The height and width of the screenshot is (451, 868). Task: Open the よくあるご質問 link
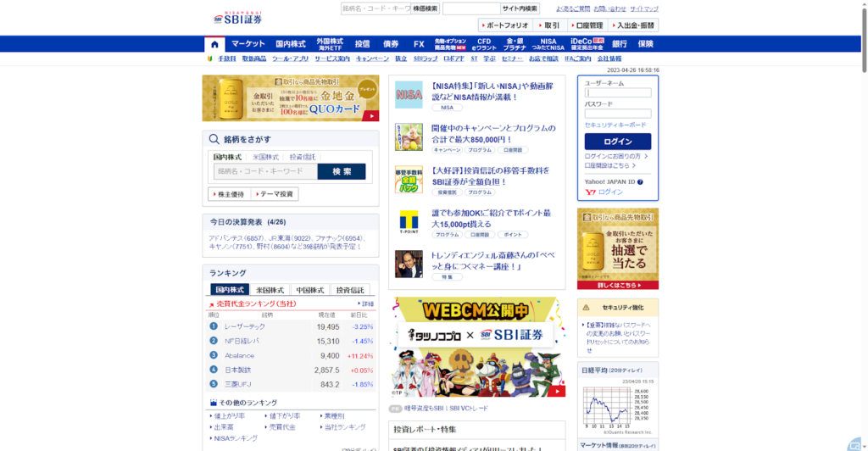[x=572, y=8]
